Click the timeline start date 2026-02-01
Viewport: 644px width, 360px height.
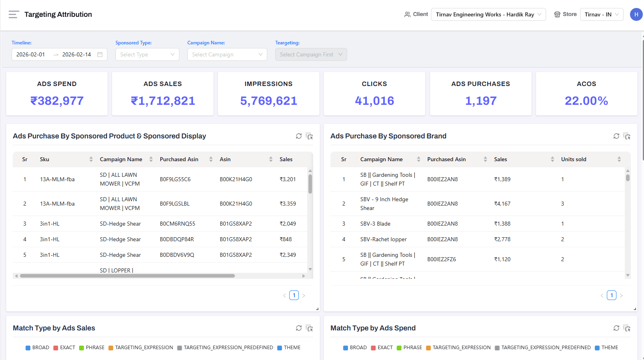click(x=31, y=54)
